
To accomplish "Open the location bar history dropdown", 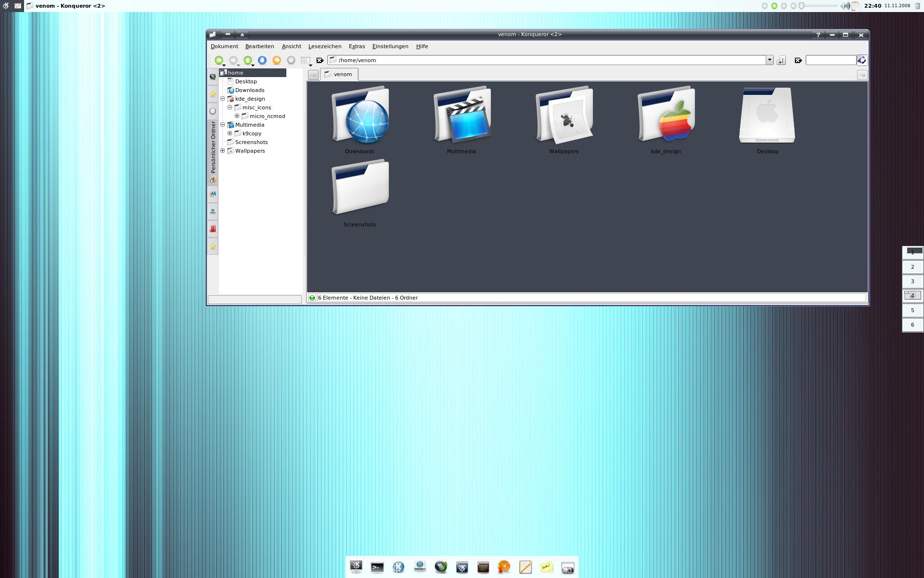I will (x=770, y=60).
